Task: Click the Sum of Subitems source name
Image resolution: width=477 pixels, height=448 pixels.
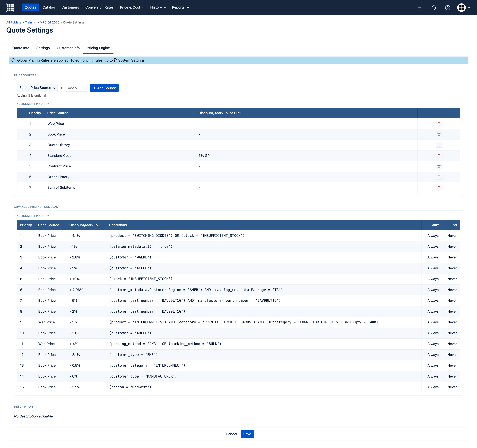Action: pos(61,188)
